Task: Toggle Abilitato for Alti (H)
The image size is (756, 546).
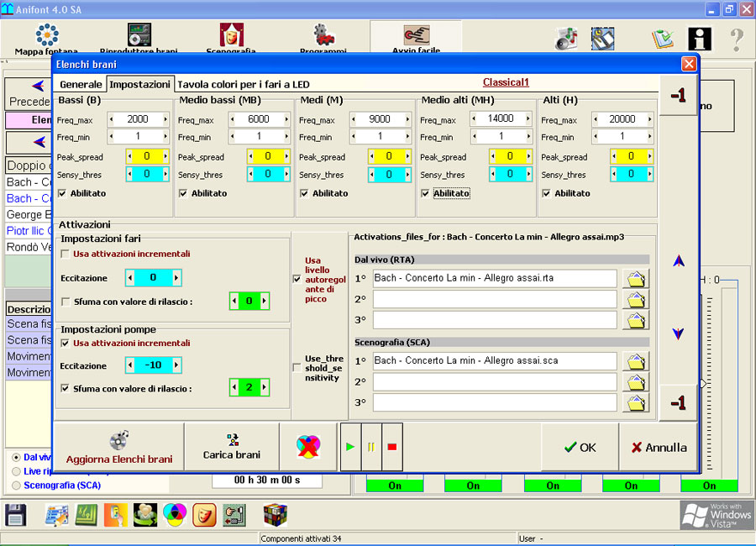Action: point(546,193)
